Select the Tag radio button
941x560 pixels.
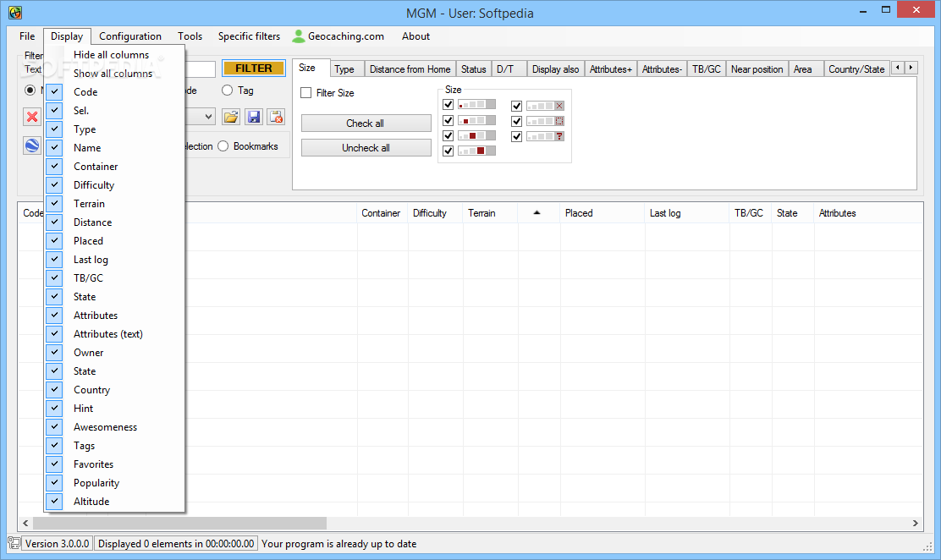click(x=227, y=90)
